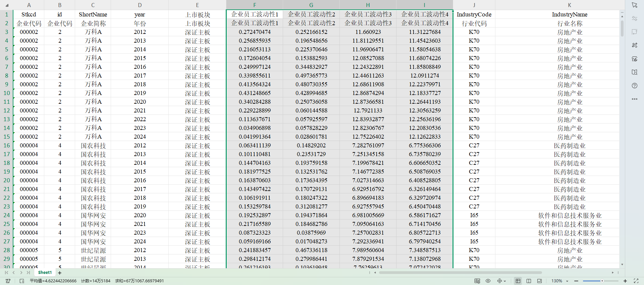
Task: Click the three-dots more icon in sidebar
Action: pos(634,99)
